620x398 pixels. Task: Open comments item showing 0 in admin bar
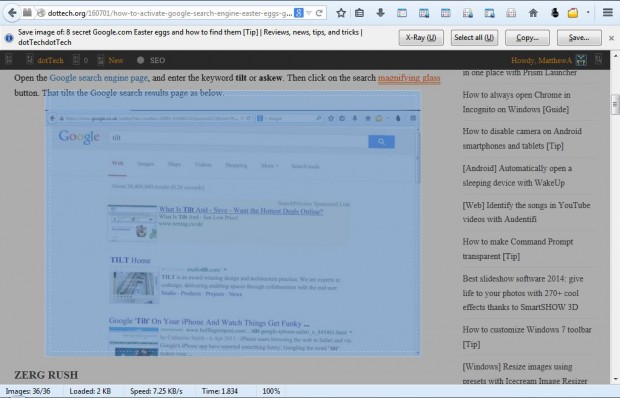(x=80, y=60)
